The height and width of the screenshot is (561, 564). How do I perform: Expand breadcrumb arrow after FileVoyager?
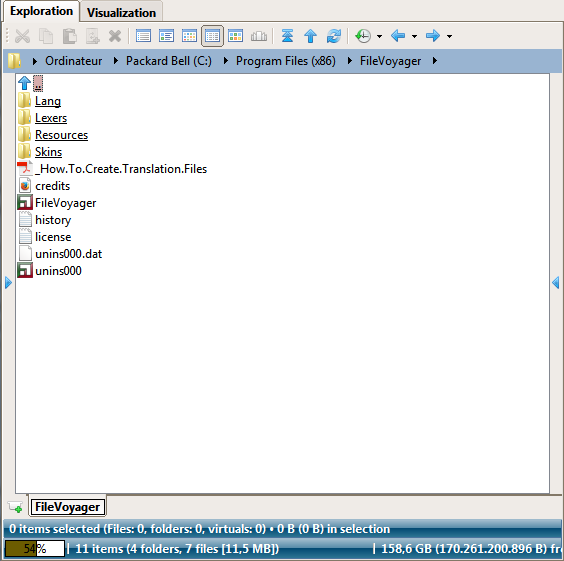[x=435, y=61]
